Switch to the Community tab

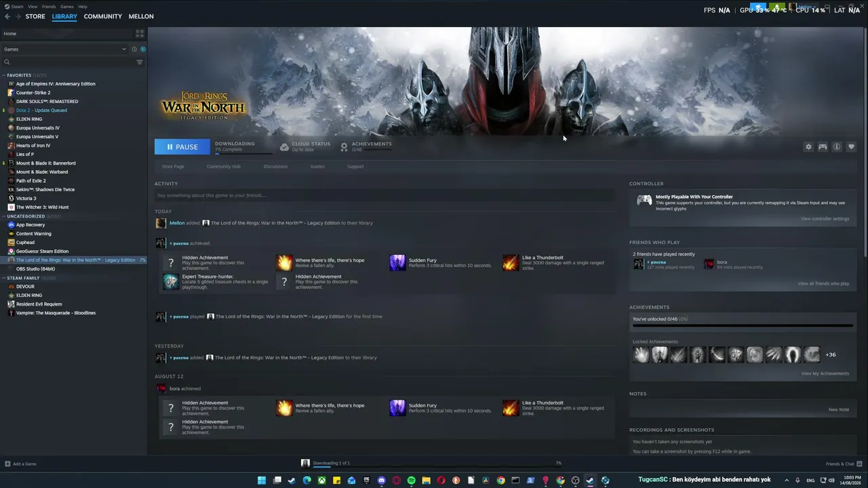[x=103, y=16]
